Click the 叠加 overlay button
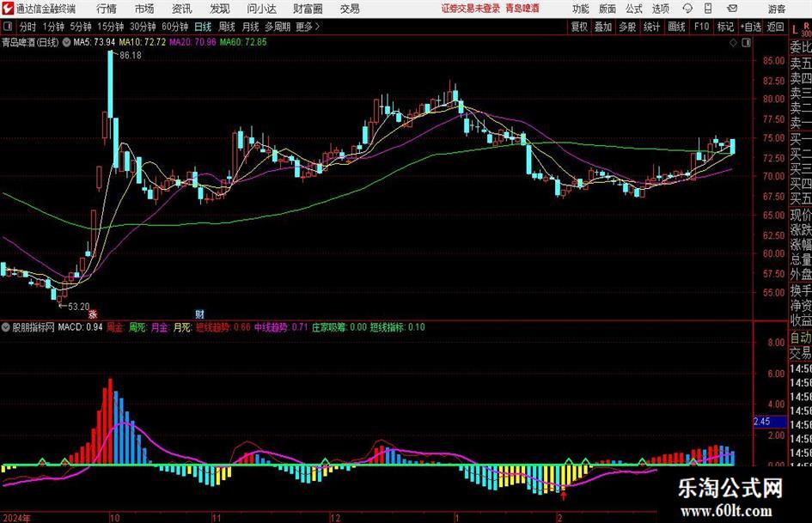The image size is (812, 523). (603, 27)
